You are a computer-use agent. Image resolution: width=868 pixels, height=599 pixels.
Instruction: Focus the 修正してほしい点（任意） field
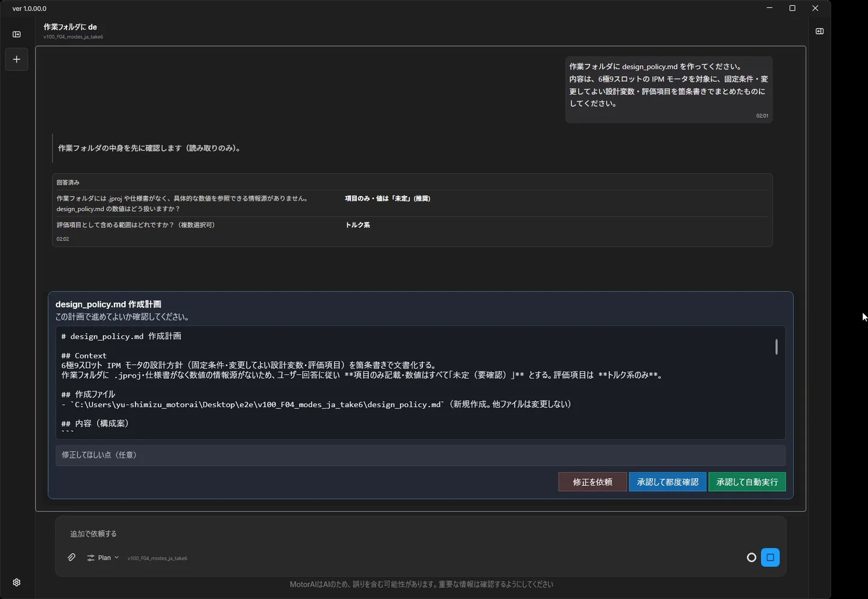[421, 455]
